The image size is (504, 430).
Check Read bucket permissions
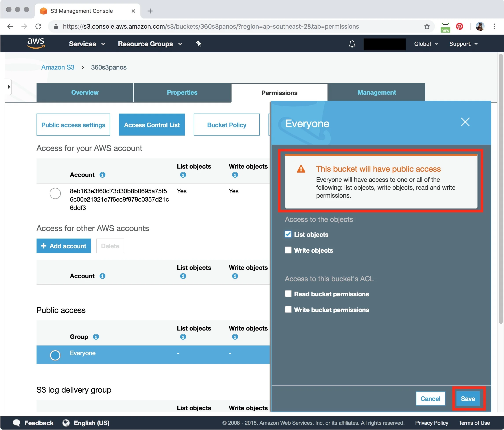point(288,294)
